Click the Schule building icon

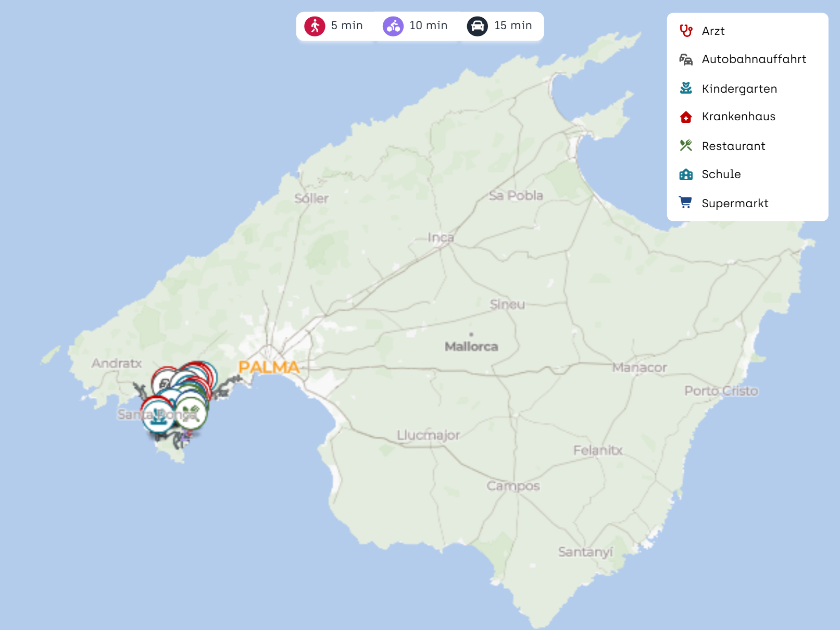click(686, 174)
